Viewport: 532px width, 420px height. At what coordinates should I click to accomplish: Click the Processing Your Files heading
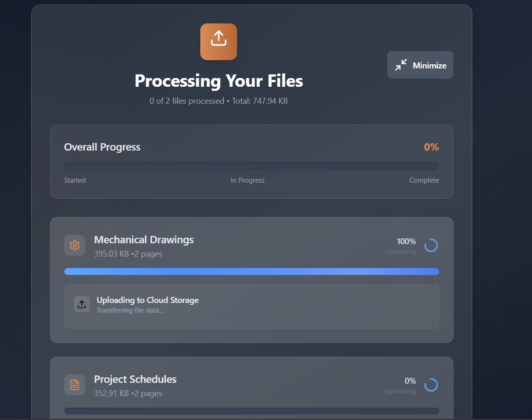coord(219,81)
